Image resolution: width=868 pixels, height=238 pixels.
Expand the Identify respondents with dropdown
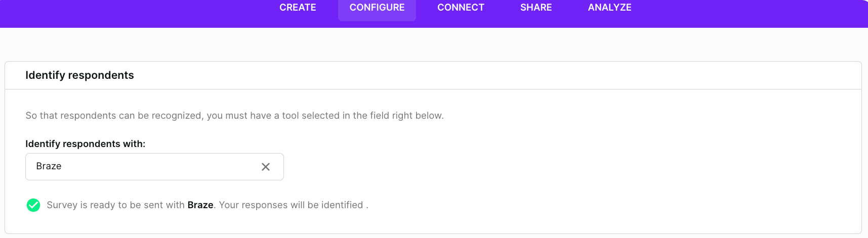click(152, 167)
